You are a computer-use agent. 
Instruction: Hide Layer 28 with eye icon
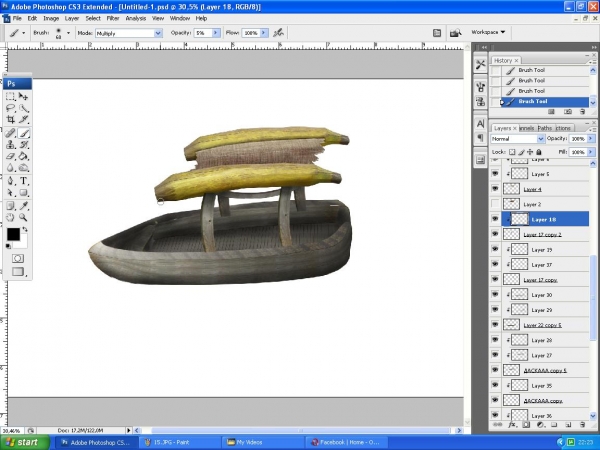[x=495, y=340]
